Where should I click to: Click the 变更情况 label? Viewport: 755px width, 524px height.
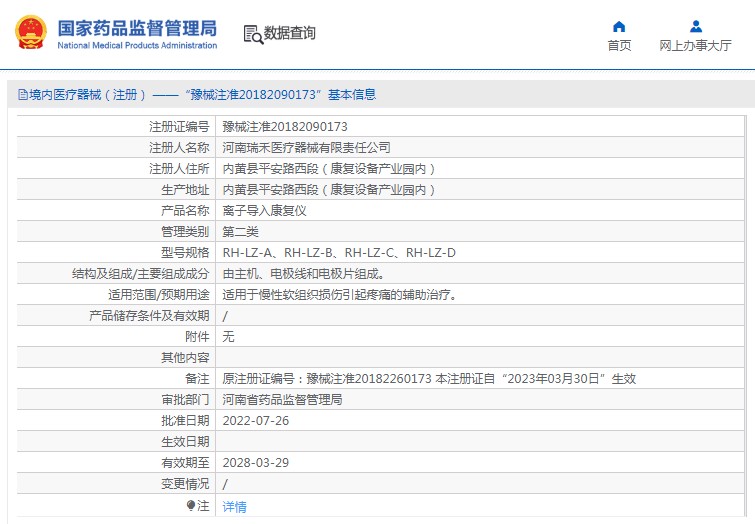(185, 483)
